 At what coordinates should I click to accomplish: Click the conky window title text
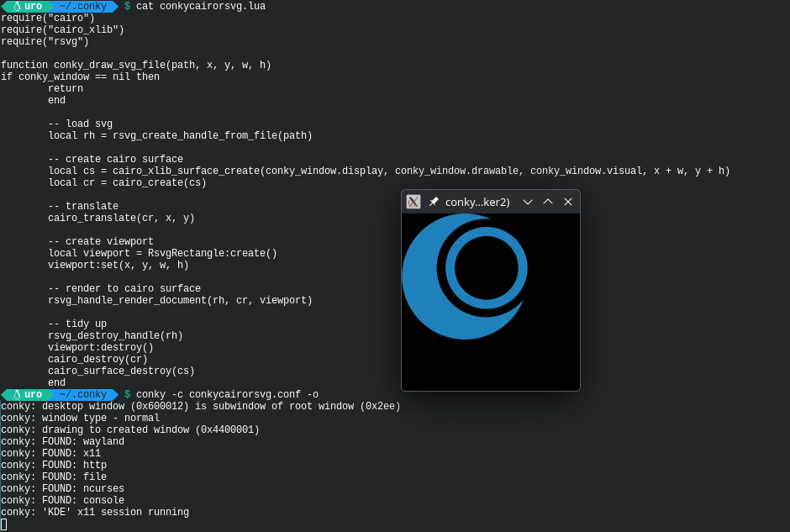pos(477,202)
